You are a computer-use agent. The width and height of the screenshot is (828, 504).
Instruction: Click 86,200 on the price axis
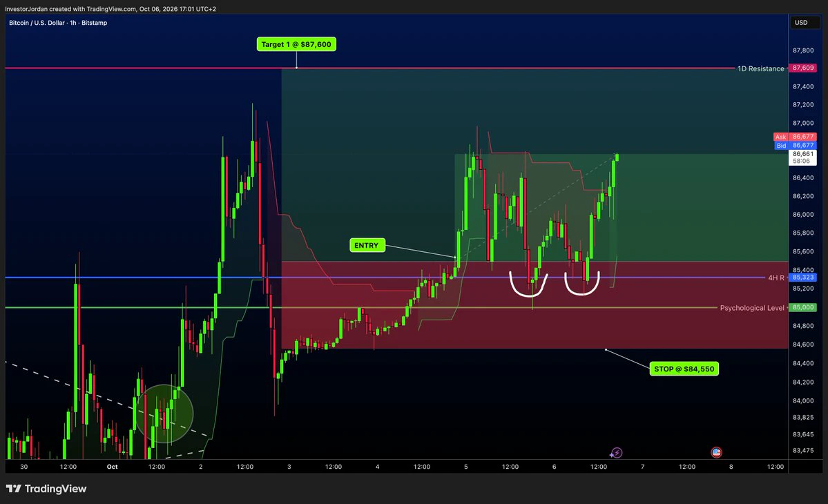point(802,196)
